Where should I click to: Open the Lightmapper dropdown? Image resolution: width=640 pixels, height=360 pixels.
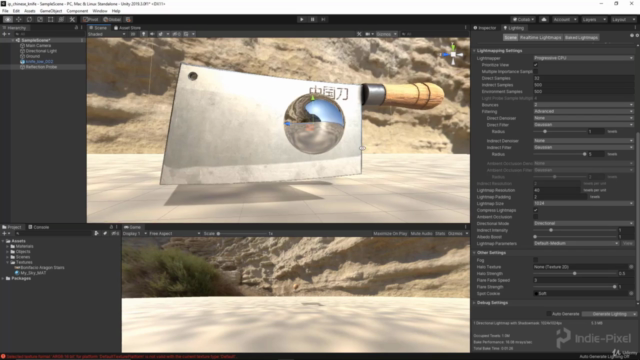(x=584, y=58)
